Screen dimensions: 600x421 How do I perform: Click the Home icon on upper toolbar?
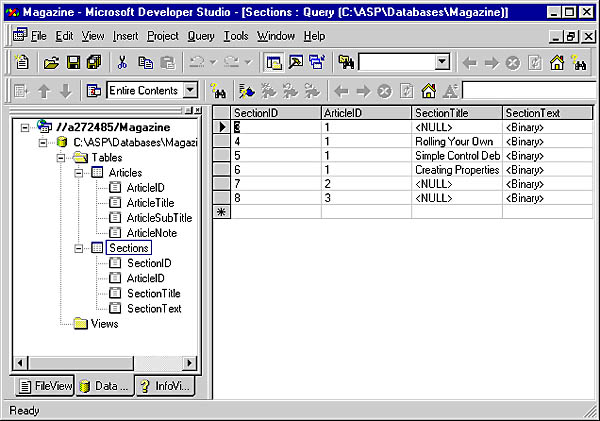(x=557, y=62)
